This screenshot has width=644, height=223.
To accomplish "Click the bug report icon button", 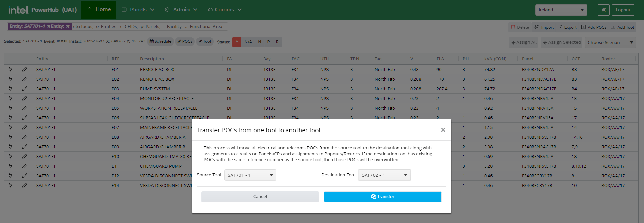I will [x=604, y=10].
